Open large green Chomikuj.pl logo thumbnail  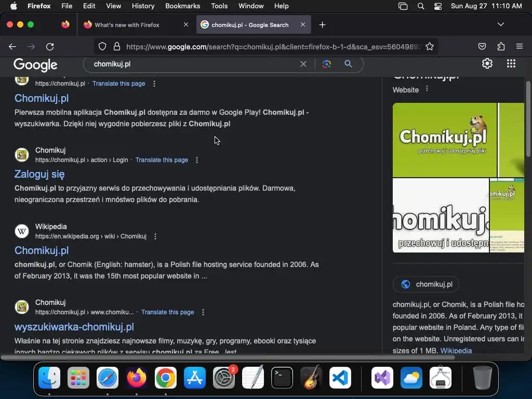click(445, 140)
